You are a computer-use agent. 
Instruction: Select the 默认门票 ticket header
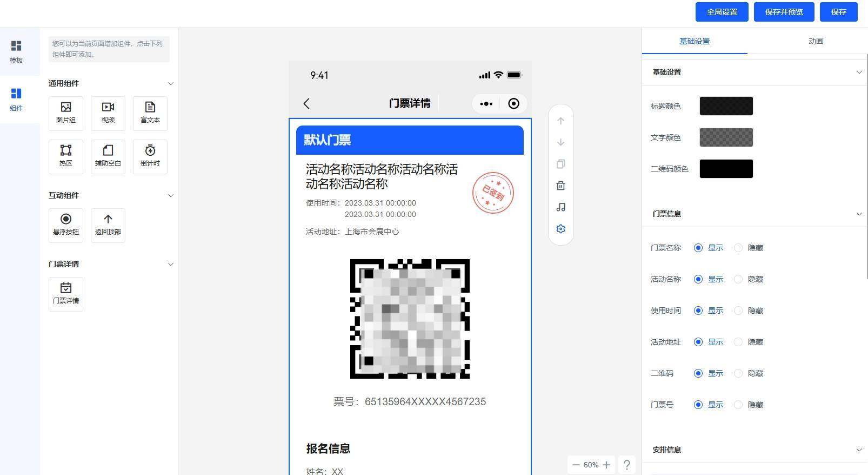[x=410, y=140]
